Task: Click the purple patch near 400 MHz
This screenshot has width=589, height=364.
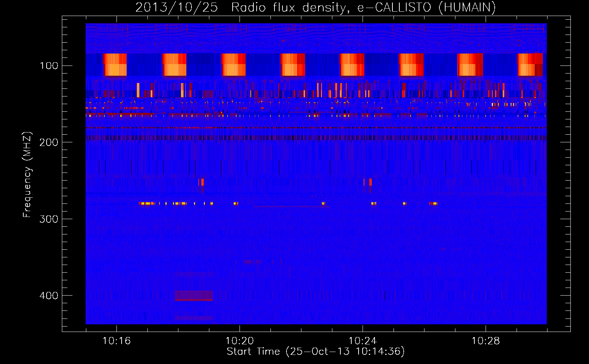Action: 194,295
